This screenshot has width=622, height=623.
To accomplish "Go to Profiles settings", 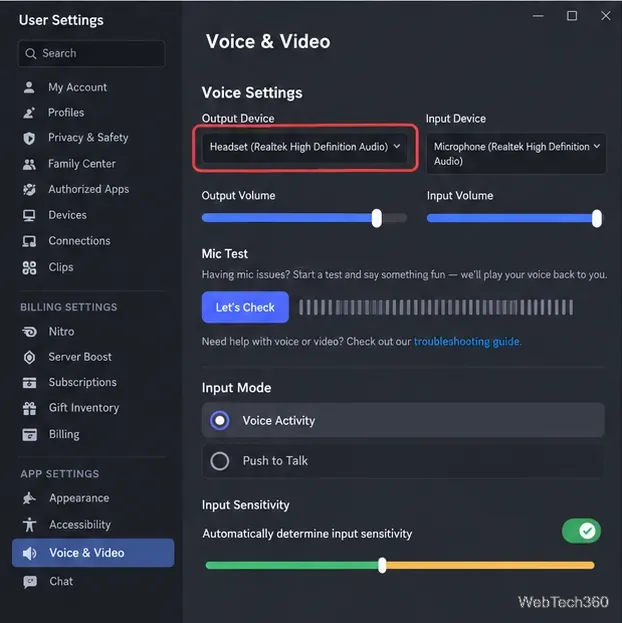I will 66,113.
